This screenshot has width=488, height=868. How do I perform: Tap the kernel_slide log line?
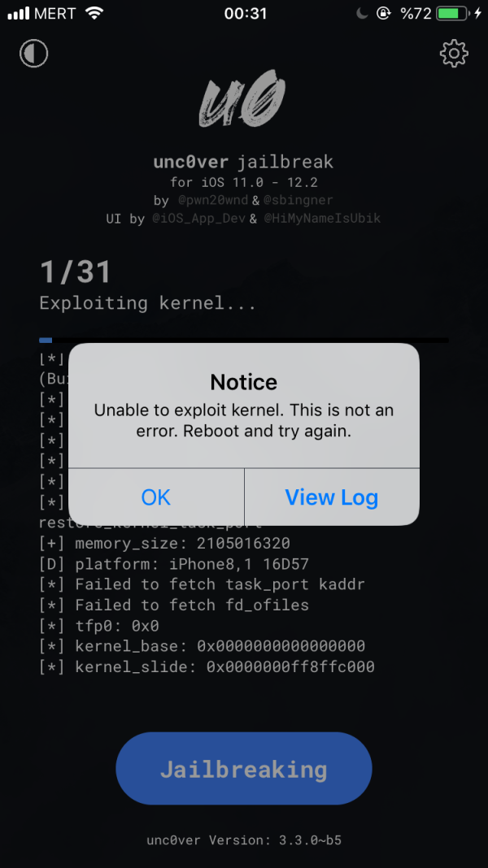207,667
